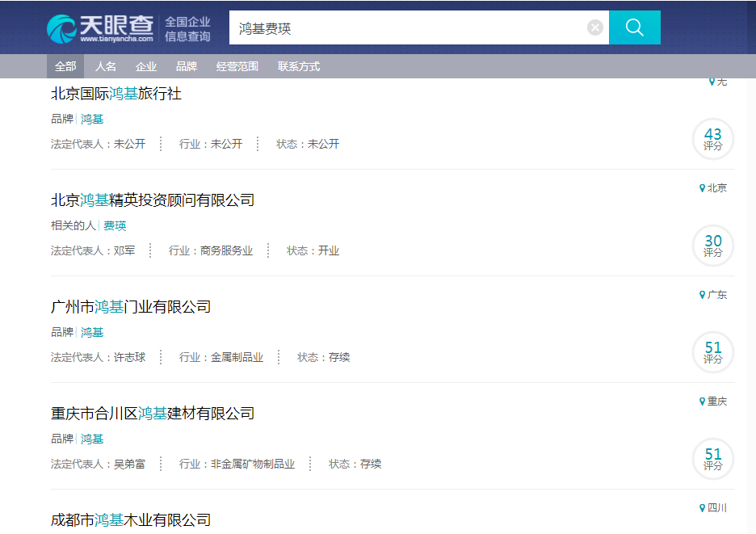Click the 四川 location pin icon
The image size is (756, 534).
coord(702,508)
